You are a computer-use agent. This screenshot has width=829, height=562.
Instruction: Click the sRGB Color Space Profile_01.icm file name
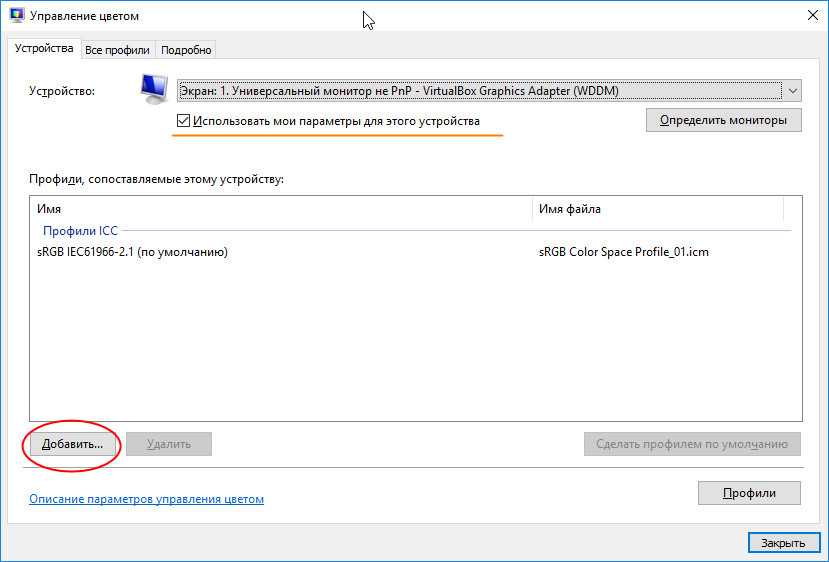(623, 252)
